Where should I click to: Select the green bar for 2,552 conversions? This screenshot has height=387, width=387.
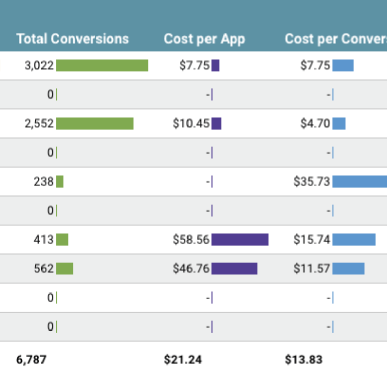pyautogui.click(x=95, y=123)
